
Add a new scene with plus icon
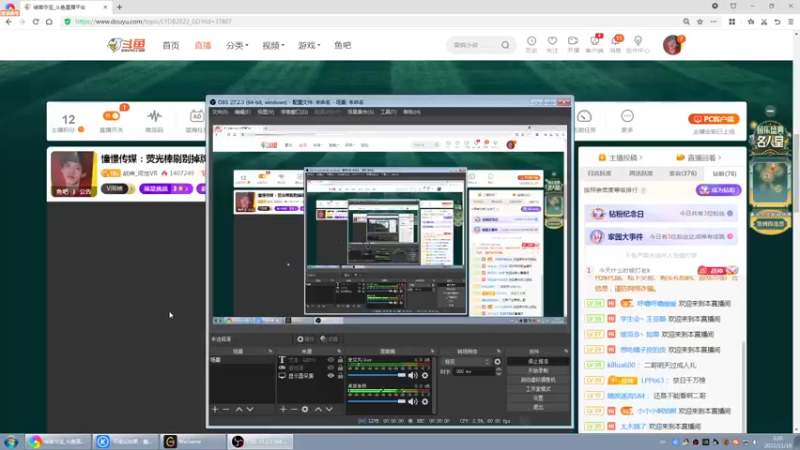tap(215, 409)
